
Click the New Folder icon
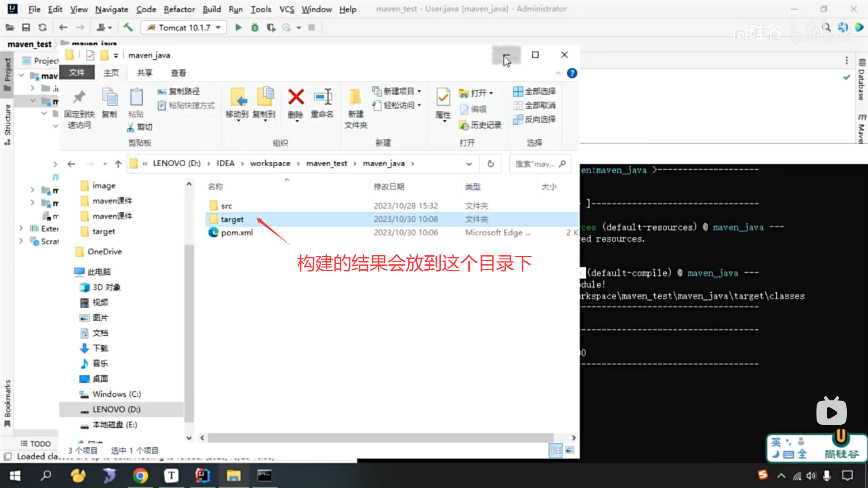tap(356, 97)
